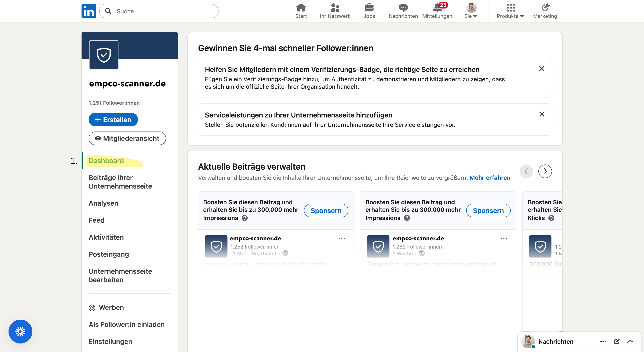The height and width of the screenshot is (352, 644).
Task: Click the next arrow of the posts carousel
Action: click(545, 171)
